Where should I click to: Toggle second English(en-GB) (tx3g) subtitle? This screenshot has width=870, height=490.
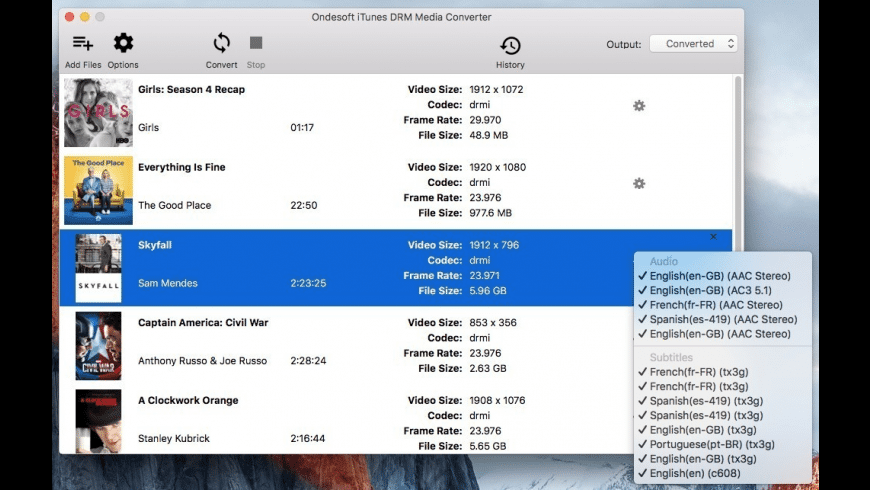pyautogui.click(x=722, y=458)
